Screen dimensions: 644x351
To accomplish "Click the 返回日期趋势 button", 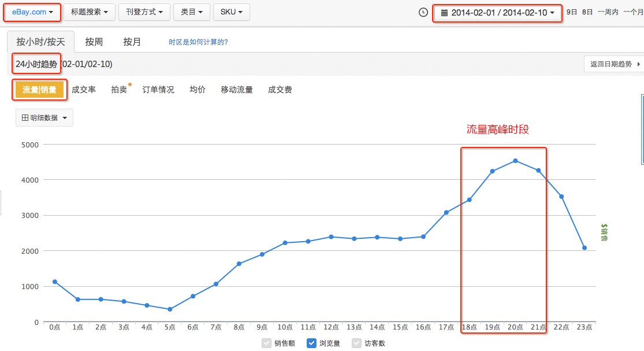I will 613,64.
